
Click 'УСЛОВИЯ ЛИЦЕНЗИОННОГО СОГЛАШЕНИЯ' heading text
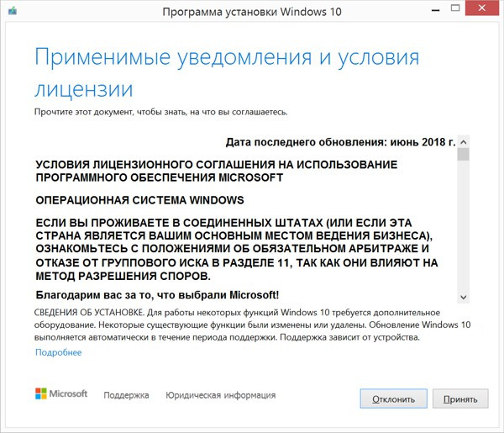point(217,171)
